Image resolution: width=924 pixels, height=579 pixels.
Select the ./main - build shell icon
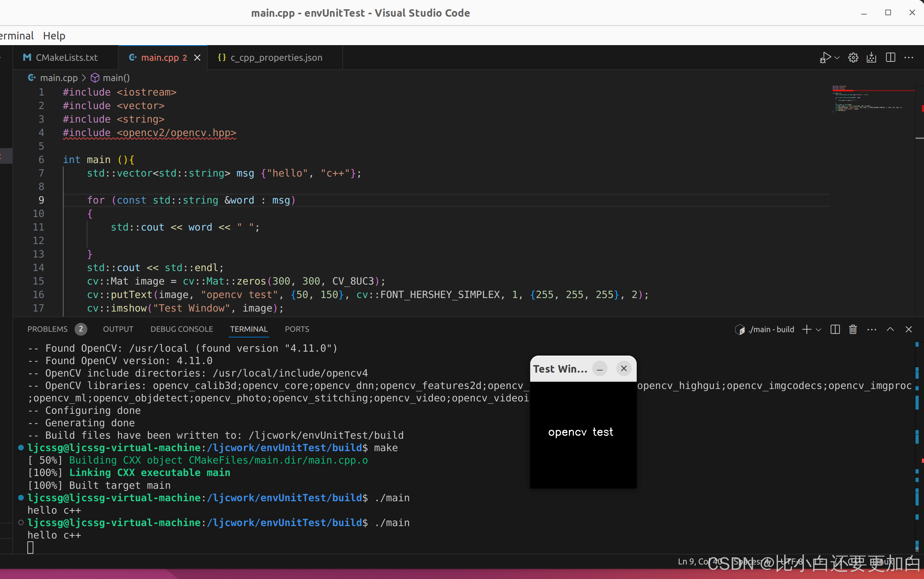[740, 329]
